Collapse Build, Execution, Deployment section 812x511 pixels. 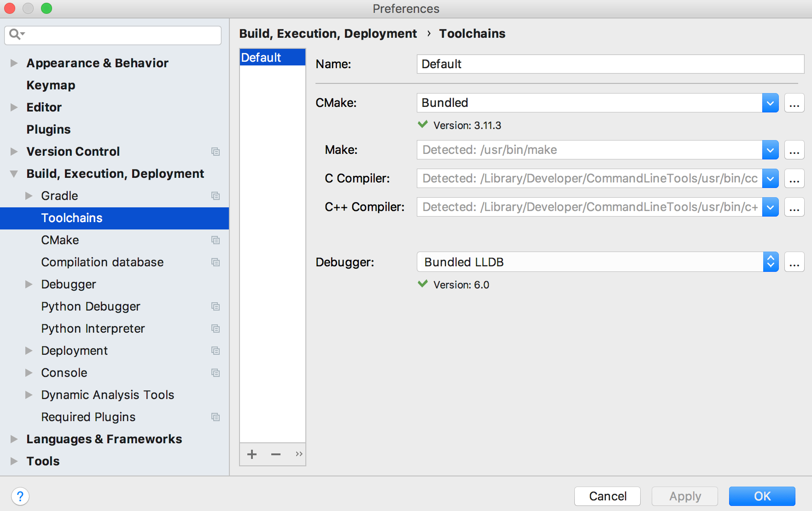pos(14,174)
